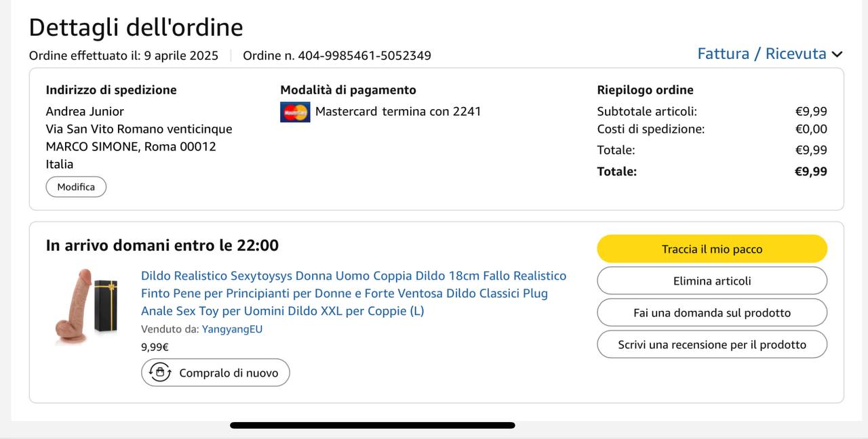Open the product title link

point(353,293)
